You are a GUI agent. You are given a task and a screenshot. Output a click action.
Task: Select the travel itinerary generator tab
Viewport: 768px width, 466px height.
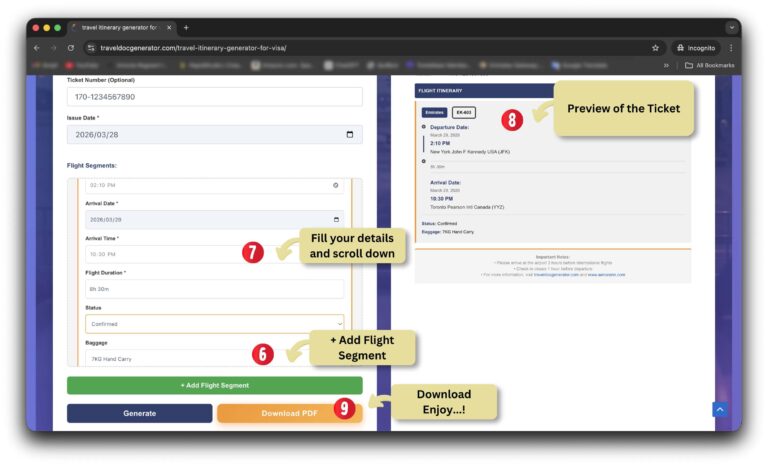click(120, 27)
